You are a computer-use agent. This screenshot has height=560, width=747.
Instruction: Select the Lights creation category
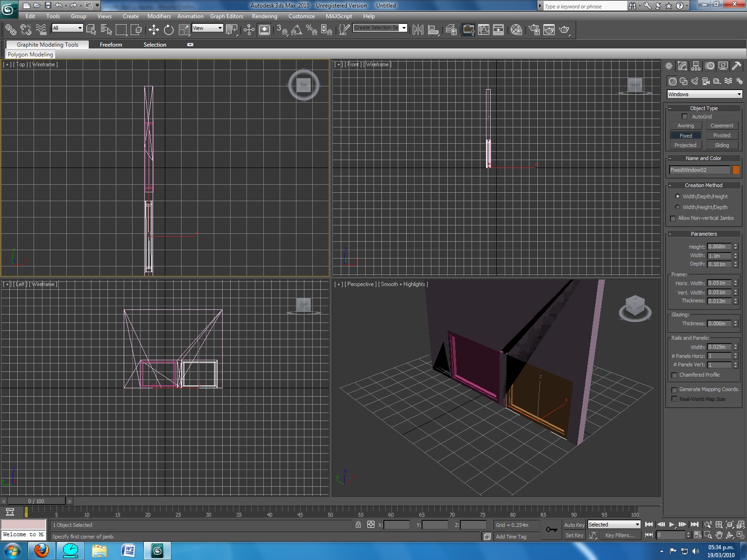coord(695,81)
